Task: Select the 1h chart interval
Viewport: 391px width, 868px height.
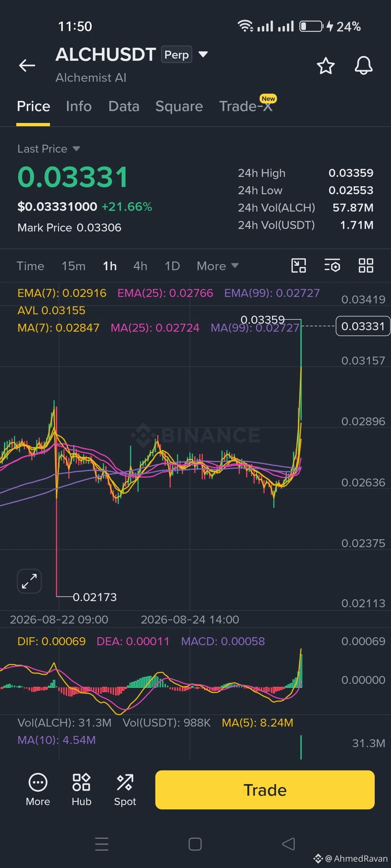Action: tap(110, 266)
